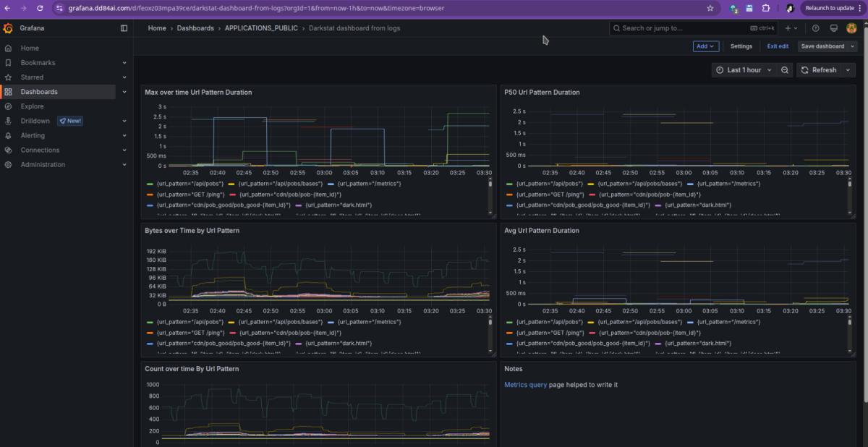Expand the Drilldown section chevron

click(x=124, y=121)
